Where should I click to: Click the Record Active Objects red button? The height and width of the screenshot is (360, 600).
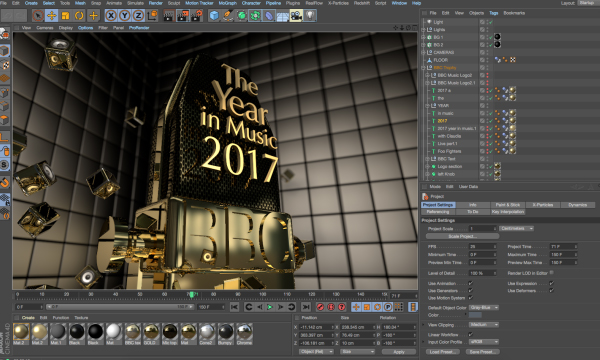tap(320, 307)
